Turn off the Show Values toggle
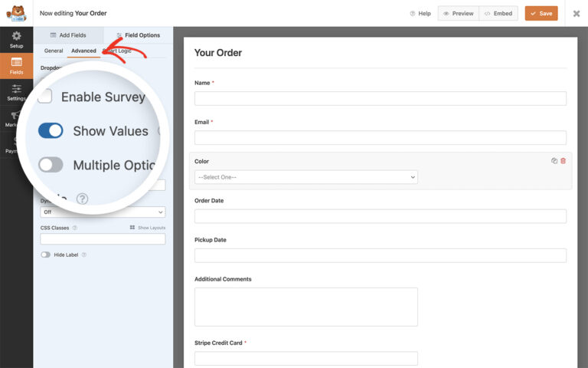588x368 pixels. (51, 131)
